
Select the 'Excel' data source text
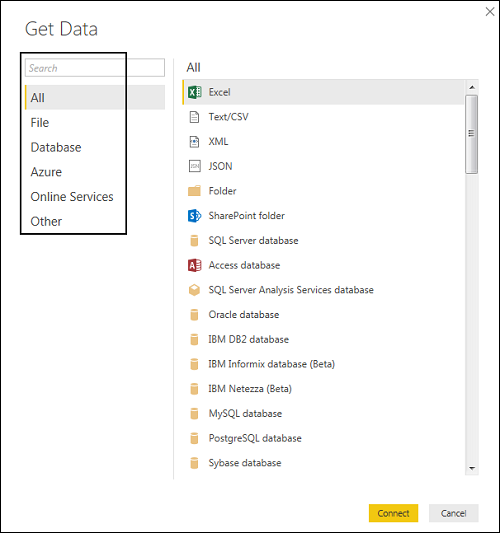pos(219,92)
